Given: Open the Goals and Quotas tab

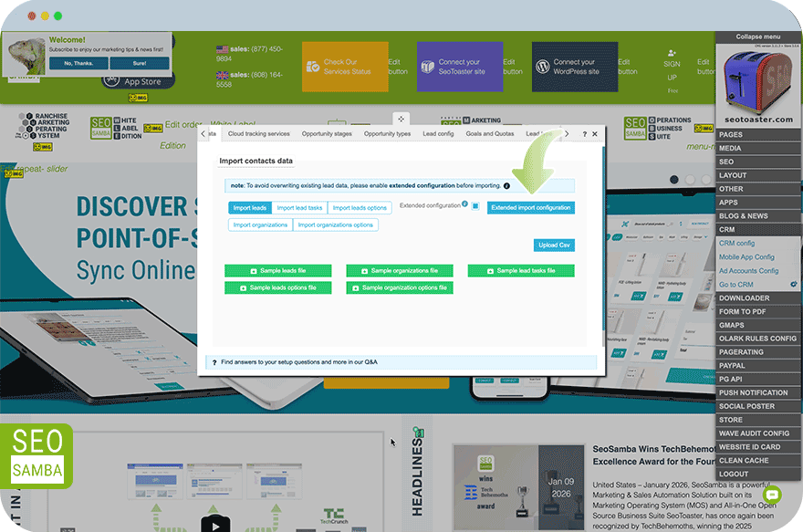Looking at the screenshot, I should coord(490,133).
